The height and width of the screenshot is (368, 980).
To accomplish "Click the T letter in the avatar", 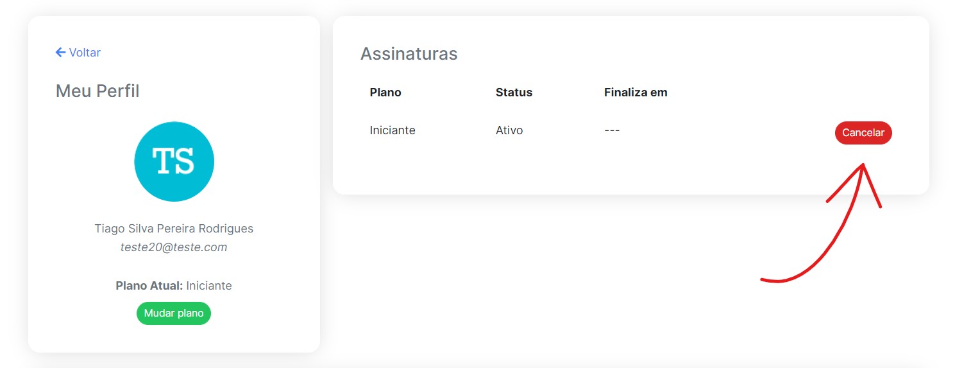I will (162, 162).
